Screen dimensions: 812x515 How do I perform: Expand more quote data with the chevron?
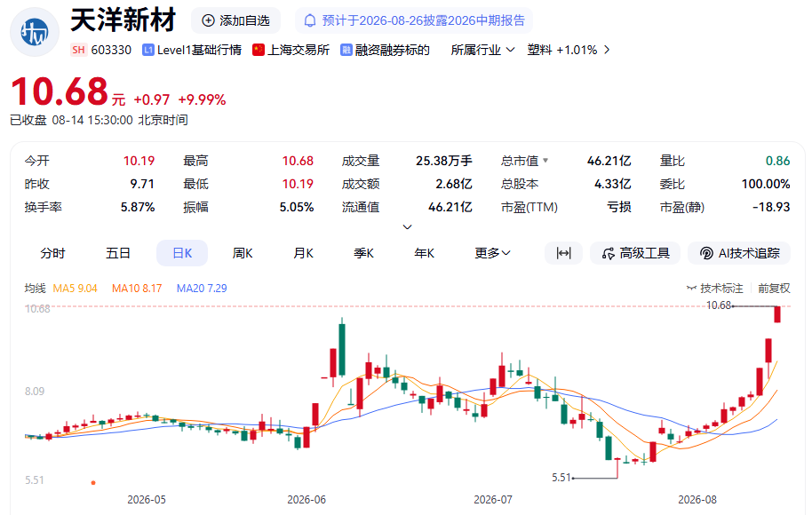coord(408,227)
